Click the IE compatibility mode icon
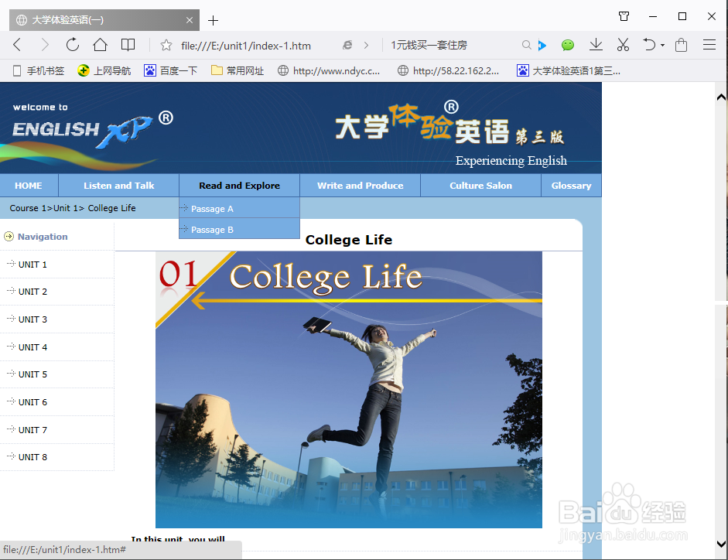The image size is (728, 560). 347,45
